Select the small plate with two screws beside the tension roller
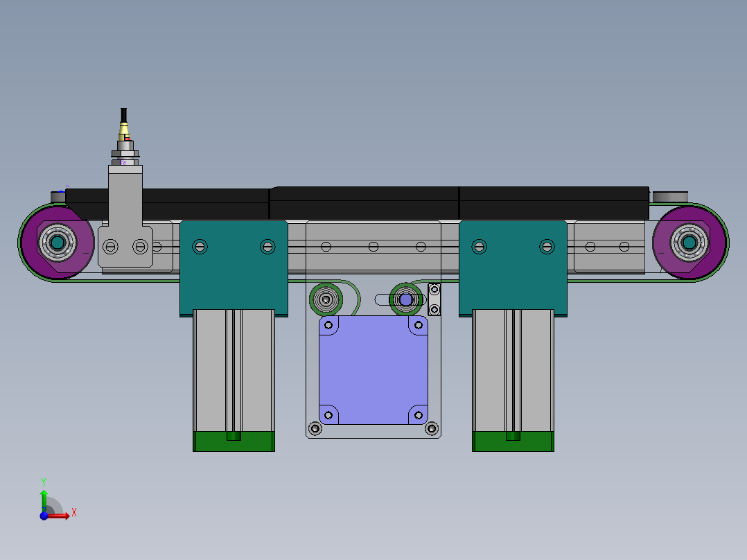The height and width of the screenshot is (560, 747). click(434, 299)
